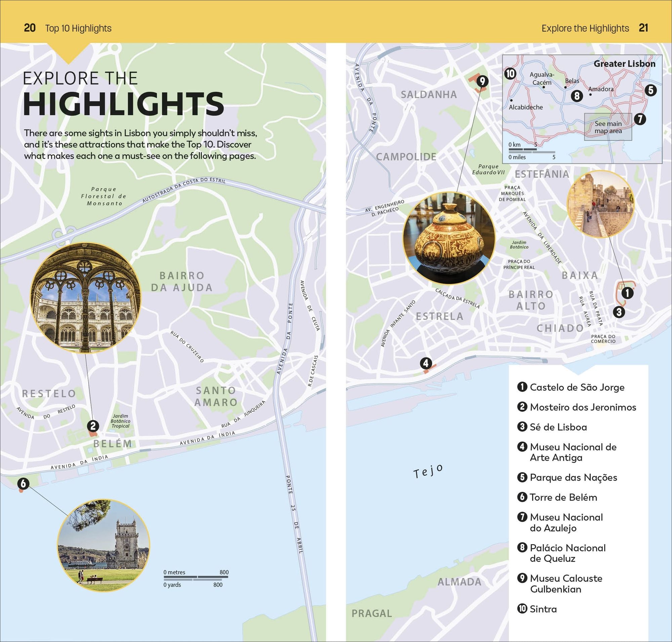Click marker 8 in Greater Lisbon inset
The height and width of the screenshot is (642, 672).
point(577,95)
